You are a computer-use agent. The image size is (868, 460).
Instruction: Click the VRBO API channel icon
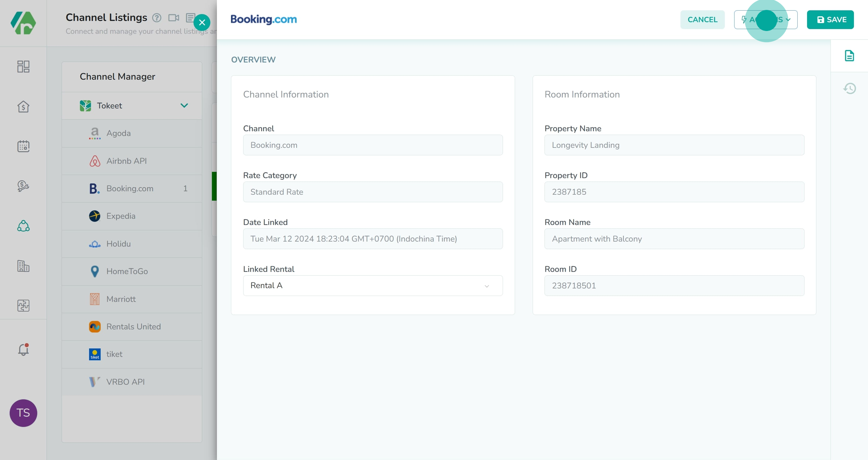pyautogui.click(x=95, y=381)
